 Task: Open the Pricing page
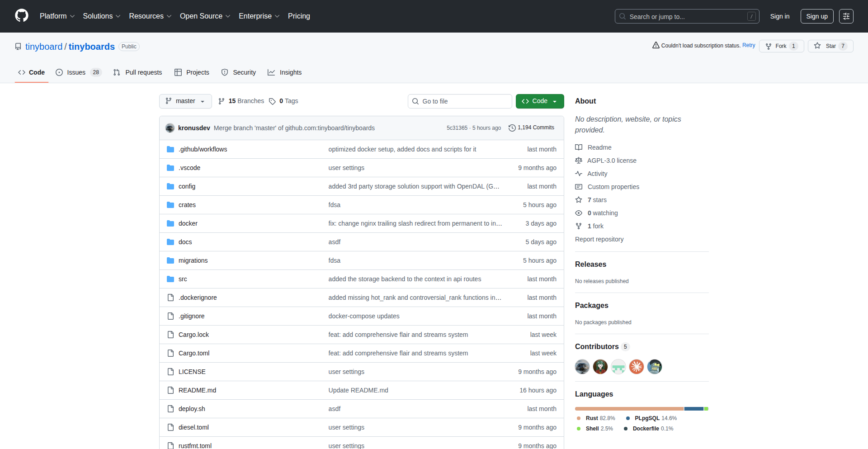(299, 16)
